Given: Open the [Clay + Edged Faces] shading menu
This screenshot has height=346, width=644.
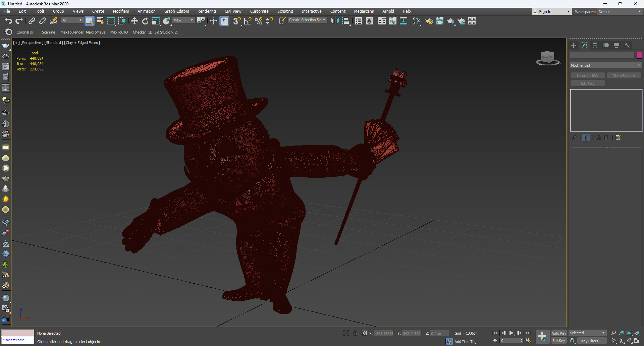Looking at the screenshot, I should pos(82,43).
